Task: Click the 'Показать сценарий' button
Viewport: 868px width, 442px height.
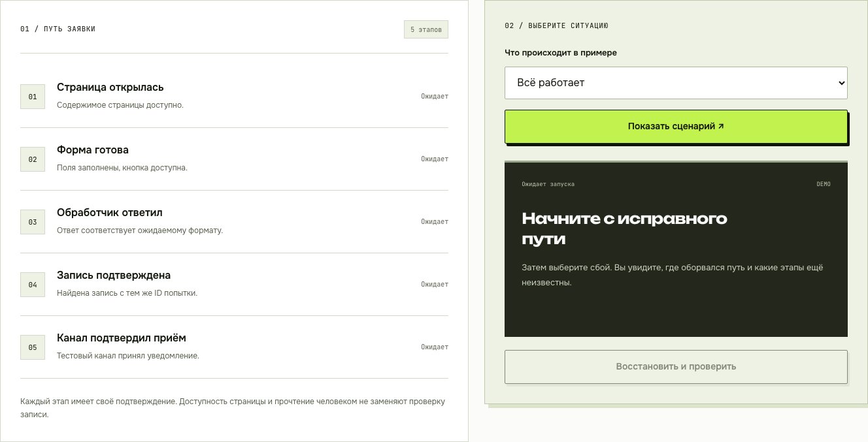Action: click(x=676, y=127)
